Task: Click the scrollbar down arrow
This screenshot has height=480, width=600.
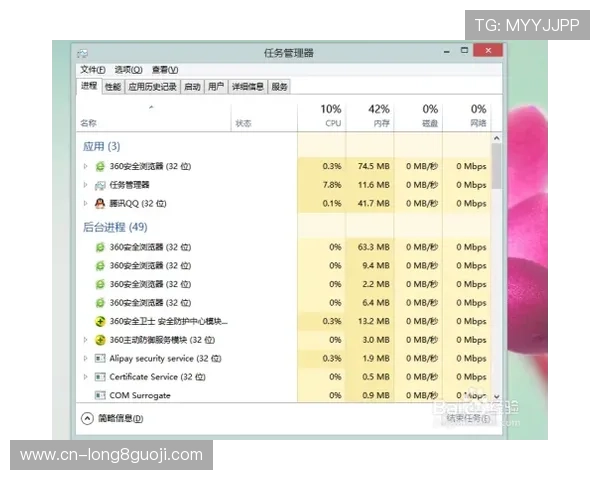Action: [497, 397]
